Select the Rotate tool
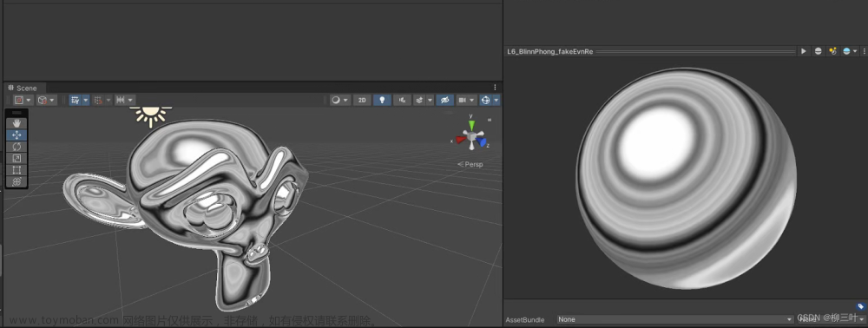 click(x=16, y=147)
